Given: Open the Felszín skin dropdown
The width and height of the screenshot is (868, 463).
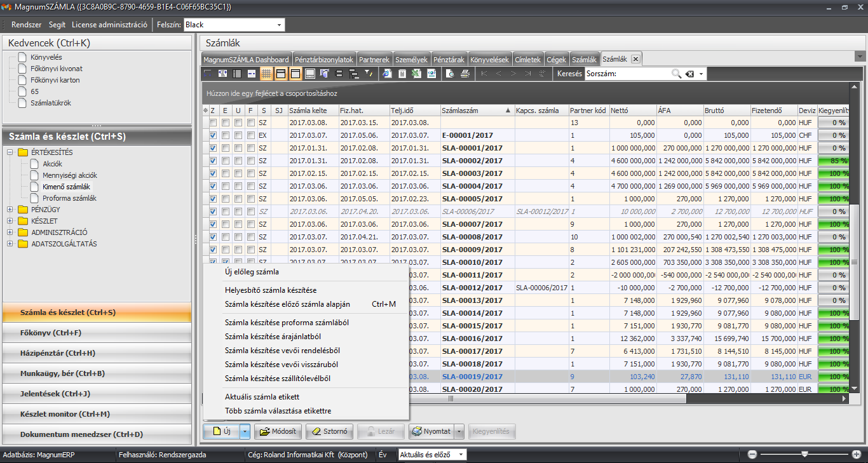Looking at the screenshot, I should 279,25.
